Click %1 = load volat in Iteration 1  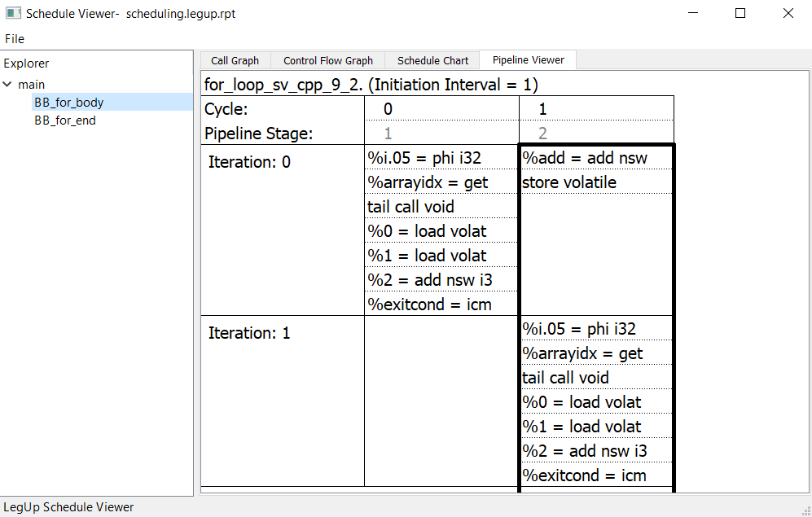596,426
